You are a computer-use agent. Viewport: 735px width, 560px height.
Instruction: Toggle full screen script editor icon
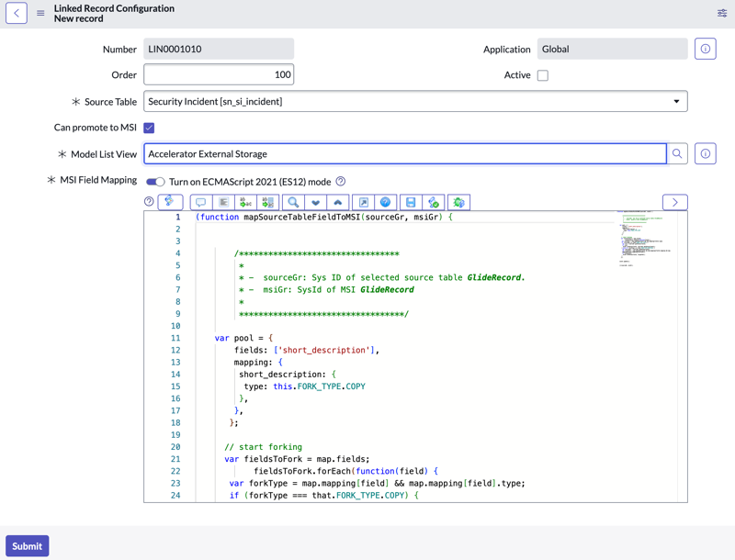(x=363, y=202)
